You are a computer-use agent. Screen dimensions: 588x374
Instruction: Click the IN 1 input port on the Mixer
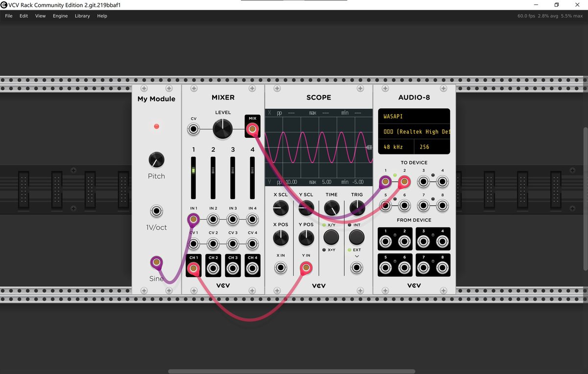coord(193,220)
